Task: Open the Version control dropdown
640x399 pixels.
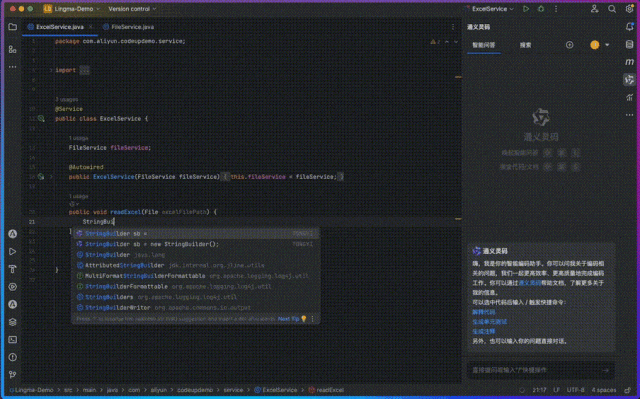Action: [x=132, y=9]
